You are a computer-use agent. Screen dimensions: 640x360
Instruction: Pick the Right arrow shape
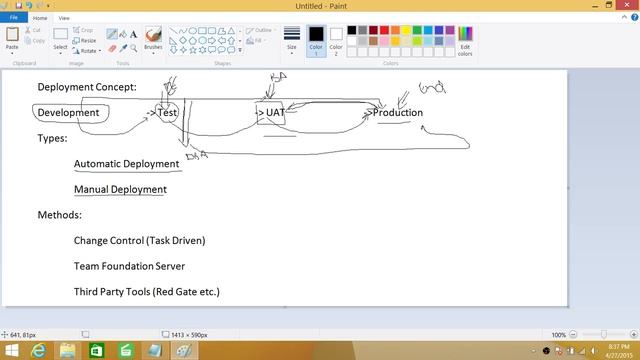[212, 40]
